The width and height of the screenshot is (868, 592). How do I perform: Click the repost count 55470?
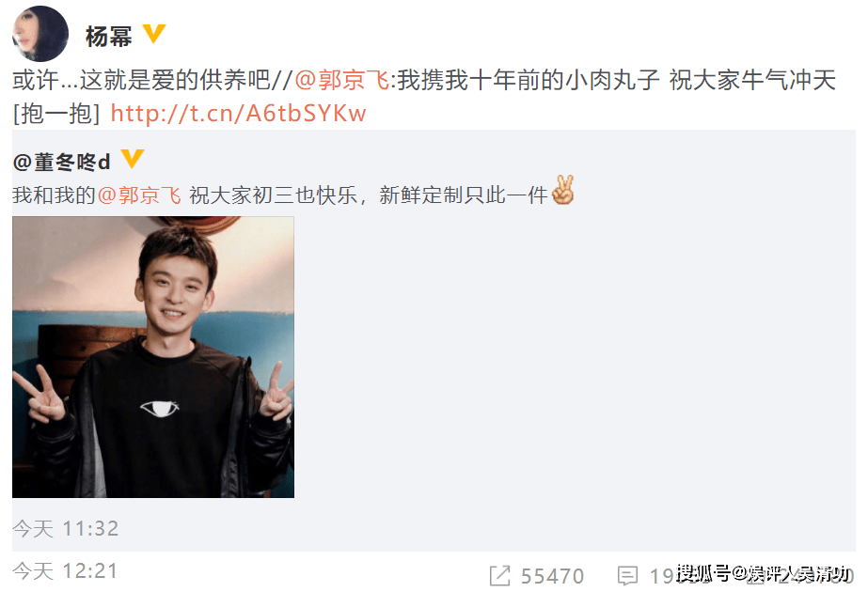(552, 577)
